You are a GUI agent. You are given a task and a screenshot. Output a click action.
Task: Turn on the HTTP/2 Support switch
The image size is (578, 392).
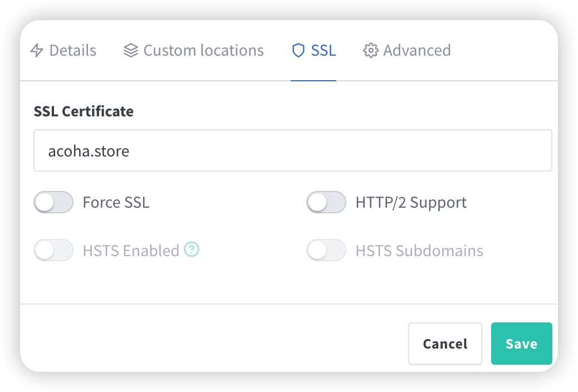click(326, 202)
